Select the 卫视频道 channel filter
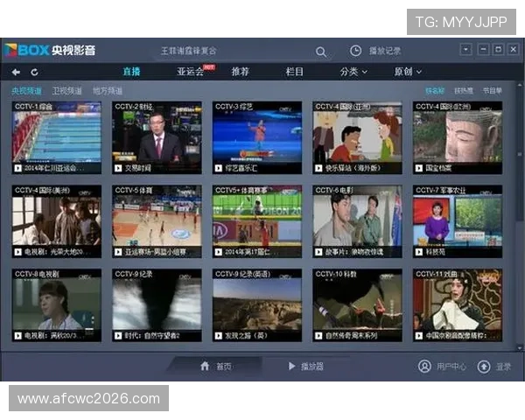This screenshot has height=420, width=525. pos(67,91)
